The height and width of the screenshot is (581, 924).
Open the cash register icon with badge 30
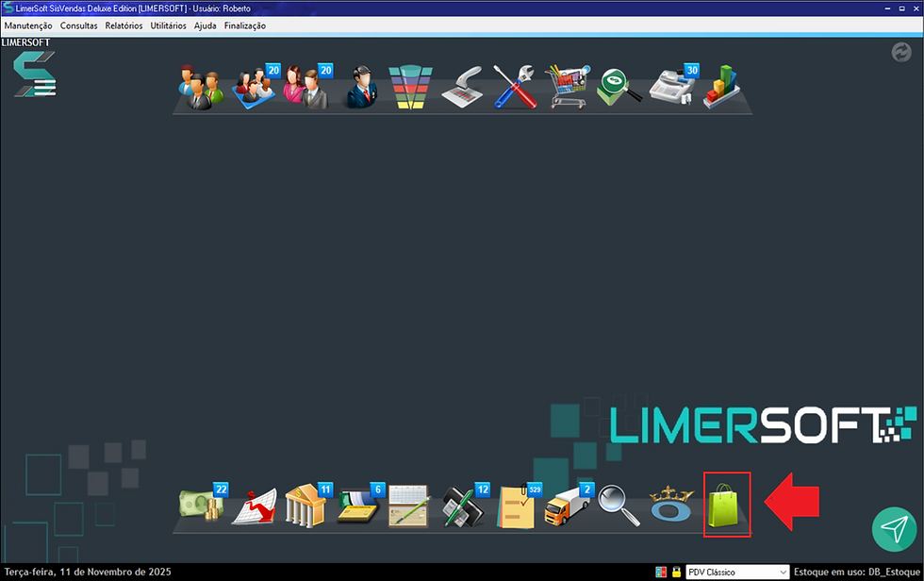(673, 86)
